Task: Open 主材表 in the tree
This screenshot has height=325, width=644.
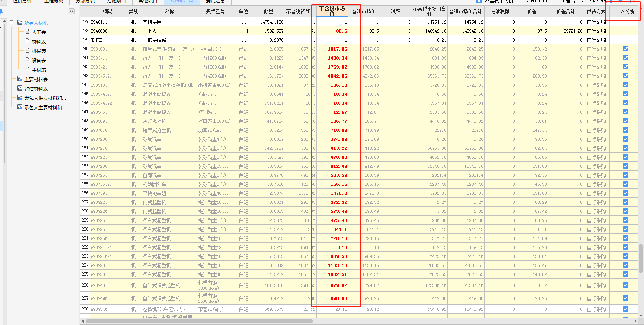Action: pyautogui.click(x=39, y=70)
